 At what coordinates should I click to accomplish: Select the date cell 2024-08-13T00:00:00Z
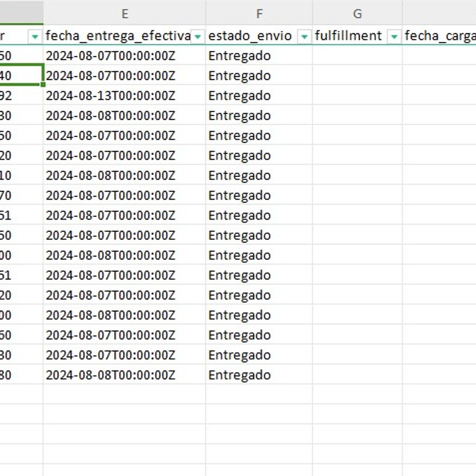pos(125,96)
